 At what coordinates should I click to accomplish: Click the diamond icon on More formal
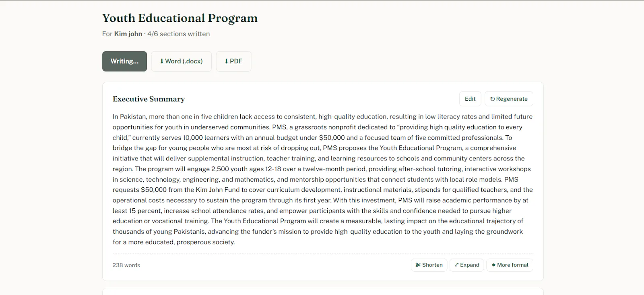(493, 265)
